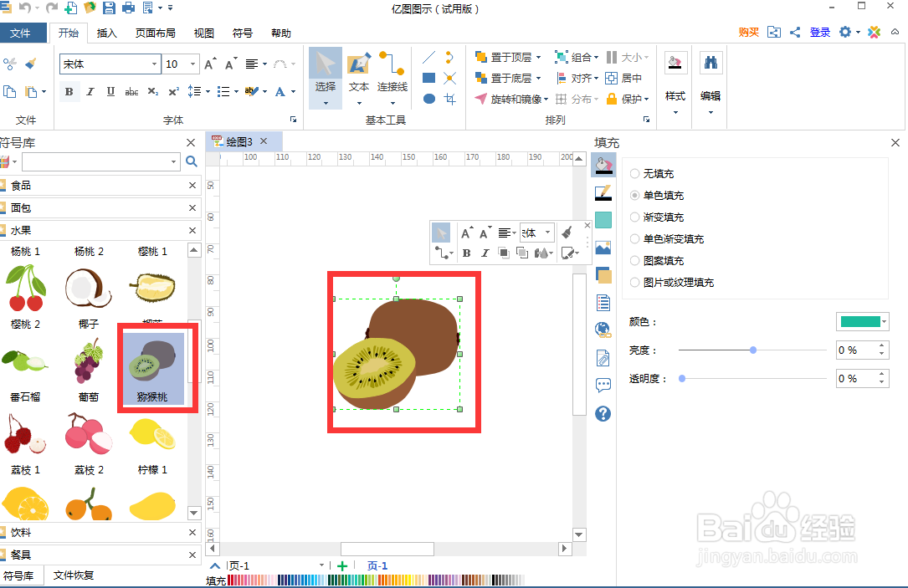The image size is (908, 588).
Task: Click the format painter in floating toolbar
Action: coord(567,233)
